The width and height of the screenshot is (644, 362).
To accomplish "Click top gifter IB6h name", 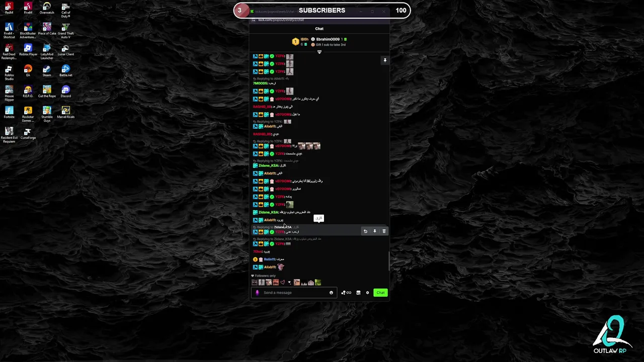I will point(304,39).
